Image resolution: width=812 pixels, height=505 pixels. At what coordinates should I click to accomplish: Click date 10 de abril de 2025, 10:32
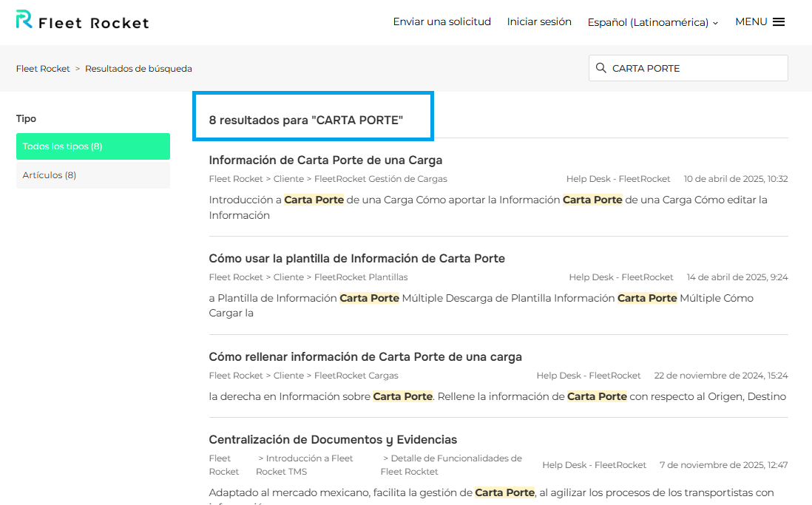point(736,179)
